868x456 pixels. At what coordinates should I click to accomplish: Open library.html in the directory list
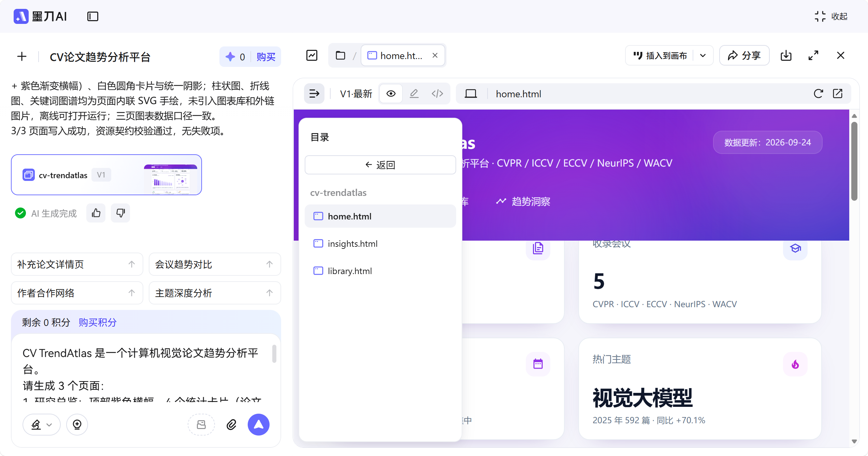[380, 271]
